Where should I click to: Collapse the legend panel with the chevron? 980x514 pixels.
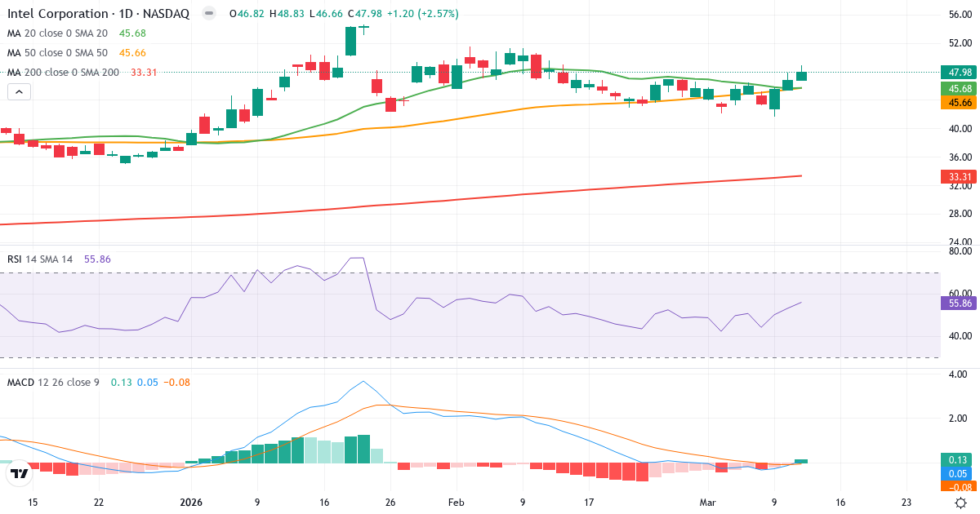tap(18, 91)
